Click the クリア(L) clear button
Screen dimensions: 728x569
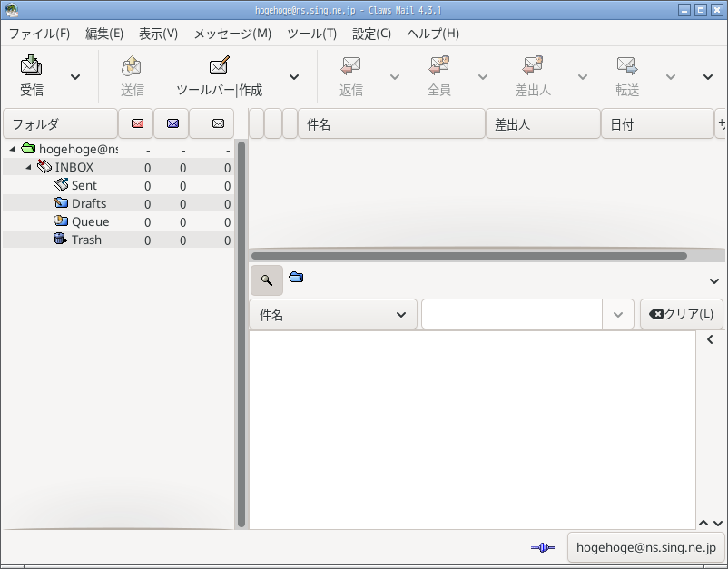click(x=681, y=314)
